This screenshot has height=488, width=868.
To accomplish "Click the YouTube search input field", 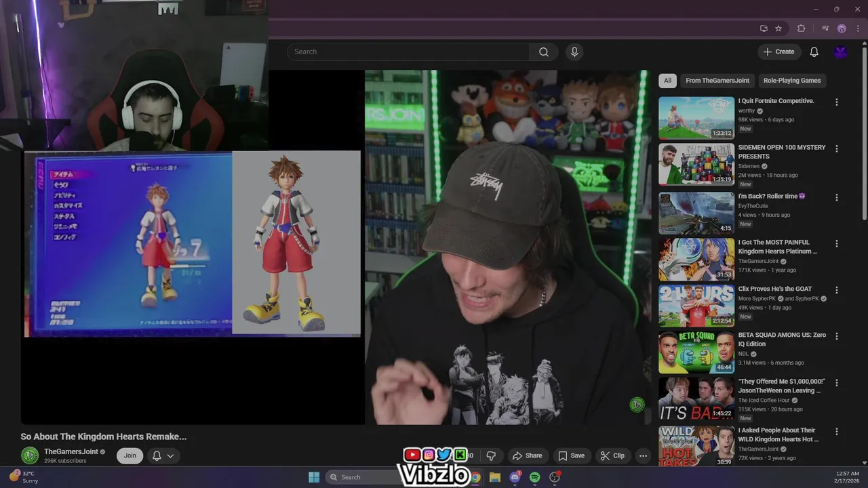I will click(408, 52).
